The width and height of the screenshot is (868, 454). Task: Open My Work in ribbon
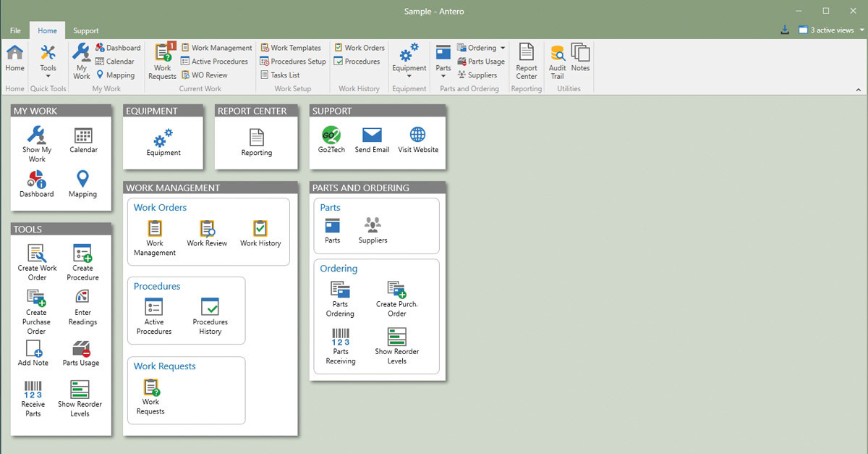coord(82,62)
